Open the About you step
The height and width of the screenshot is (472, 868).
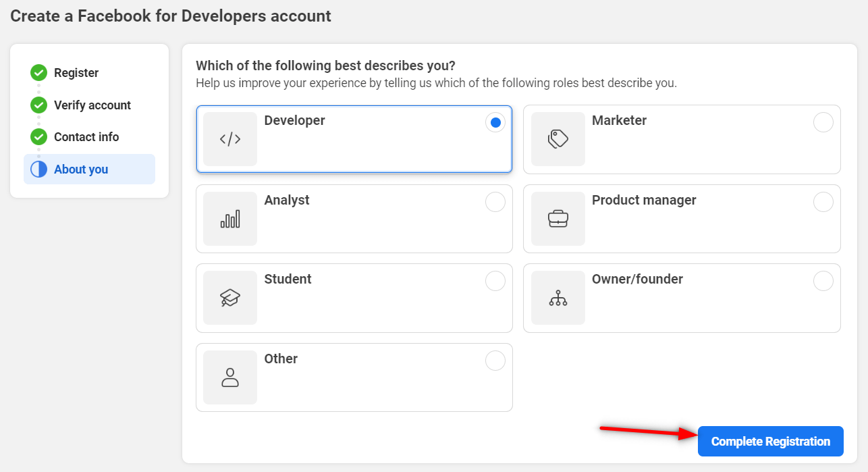coord(81,169)
